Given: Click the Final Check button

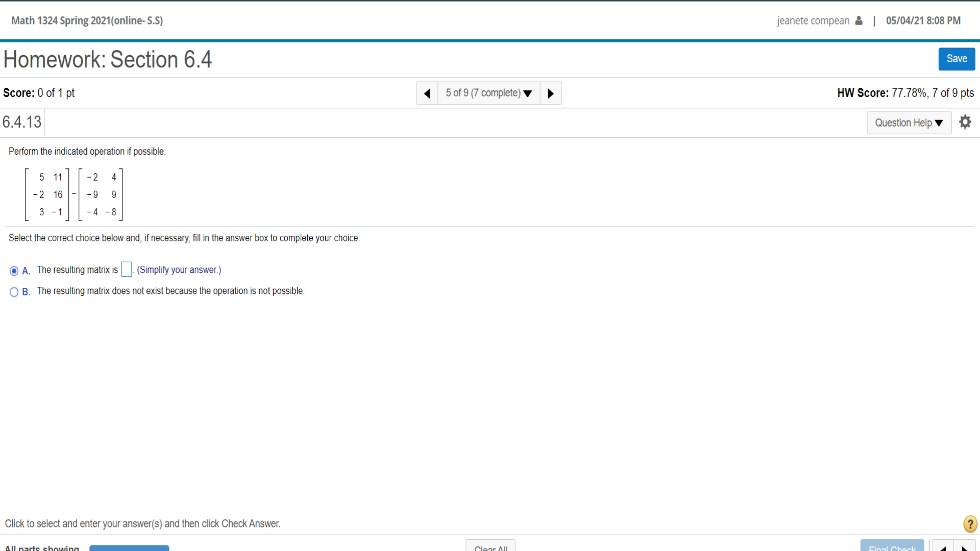Looking at the screenshot, I should point(892,547).
